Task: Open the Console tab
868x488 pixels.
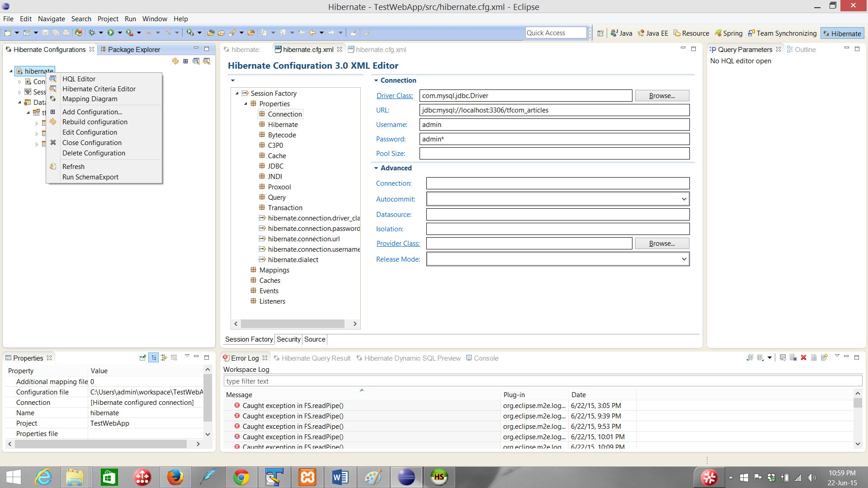Action: click(482, 358)
